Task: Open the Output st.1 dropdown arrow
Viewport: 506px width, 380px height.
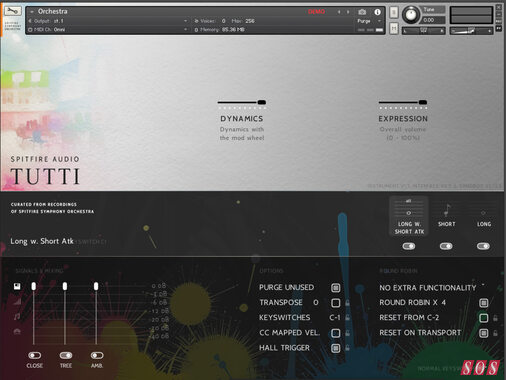Action: (185, 21)
